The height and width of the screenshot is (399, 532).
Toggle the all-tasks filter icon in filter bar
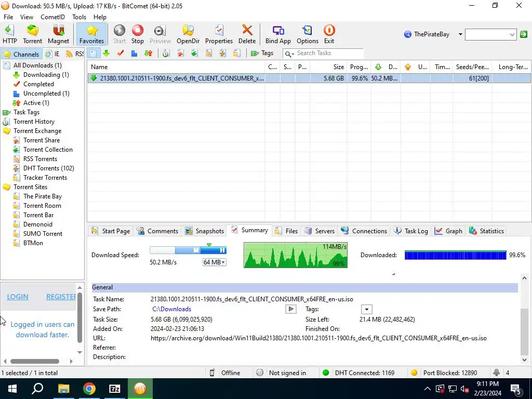93,54
